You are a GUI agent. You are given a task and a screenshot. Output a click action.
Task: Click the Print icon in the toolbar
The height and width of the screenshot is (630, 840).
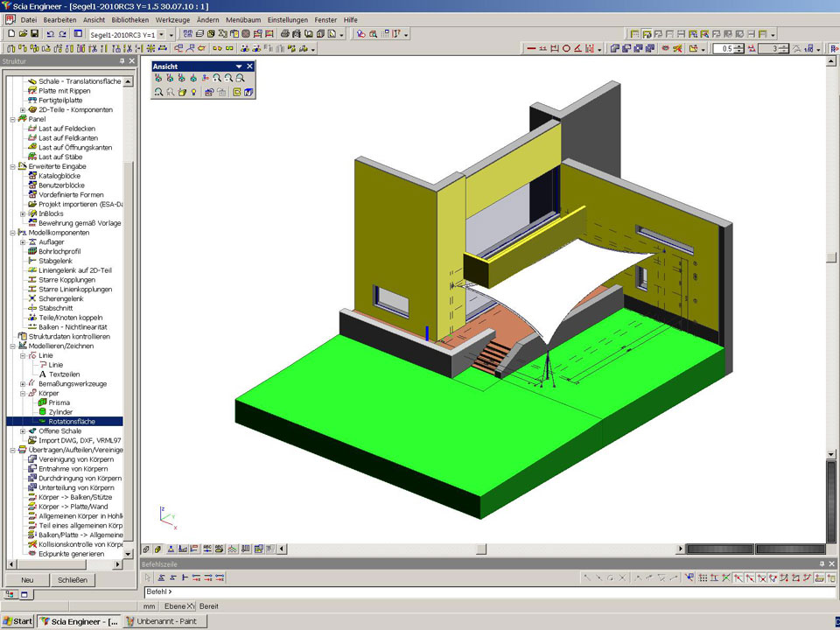click(286, 33)
